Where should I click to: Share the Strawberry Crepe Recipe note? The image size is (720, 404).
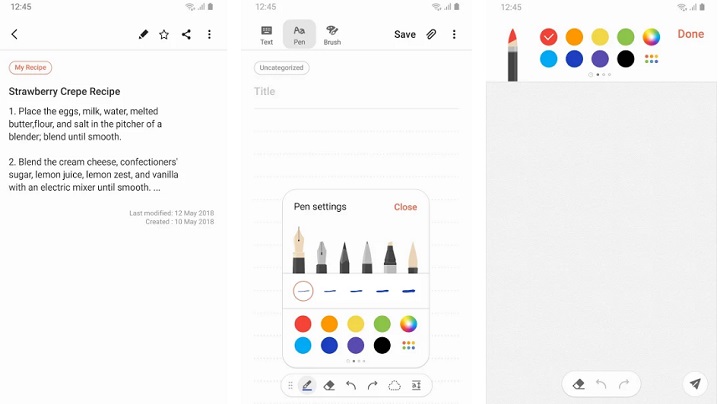click(x=186, y=34)
